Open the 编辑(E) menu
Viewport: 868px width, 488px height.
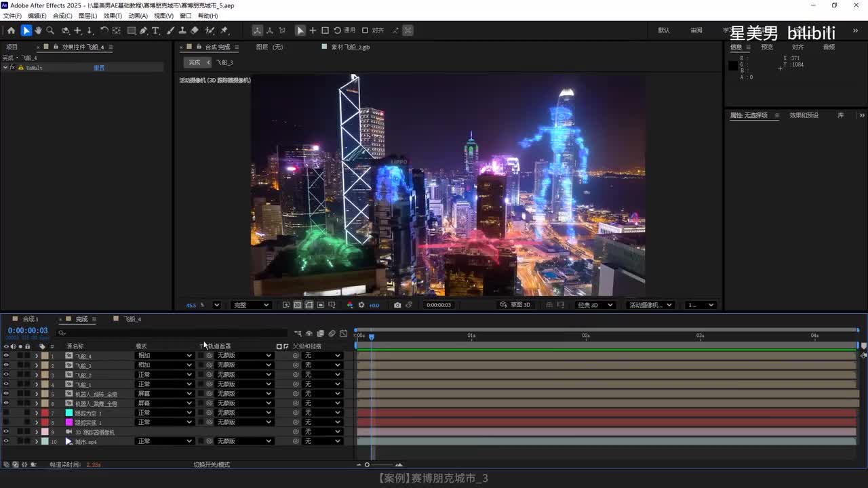37,16
